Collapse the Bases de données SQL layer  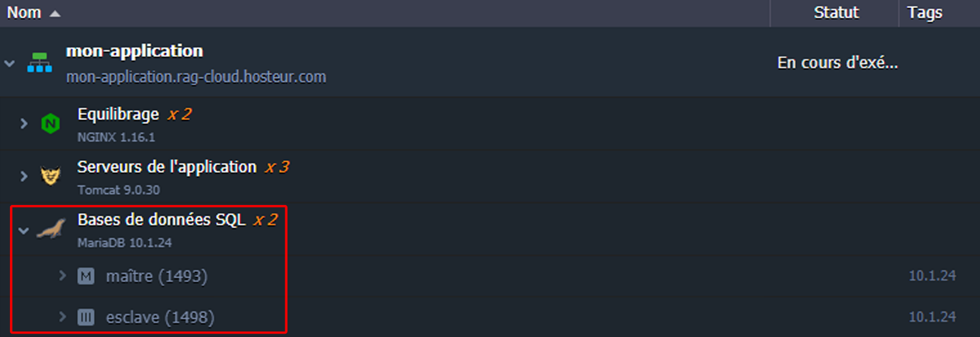24,230
